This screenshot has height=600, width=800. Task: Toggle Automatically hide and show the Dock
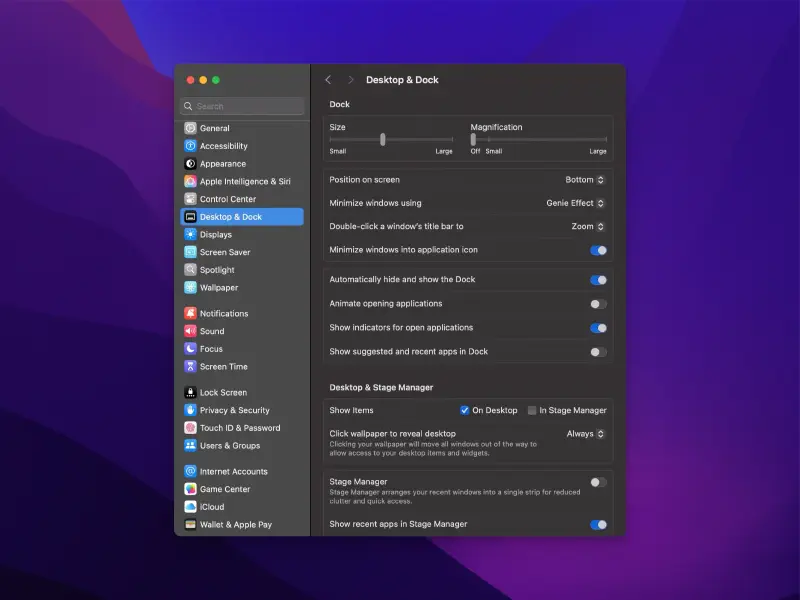(x=597, y=279)
